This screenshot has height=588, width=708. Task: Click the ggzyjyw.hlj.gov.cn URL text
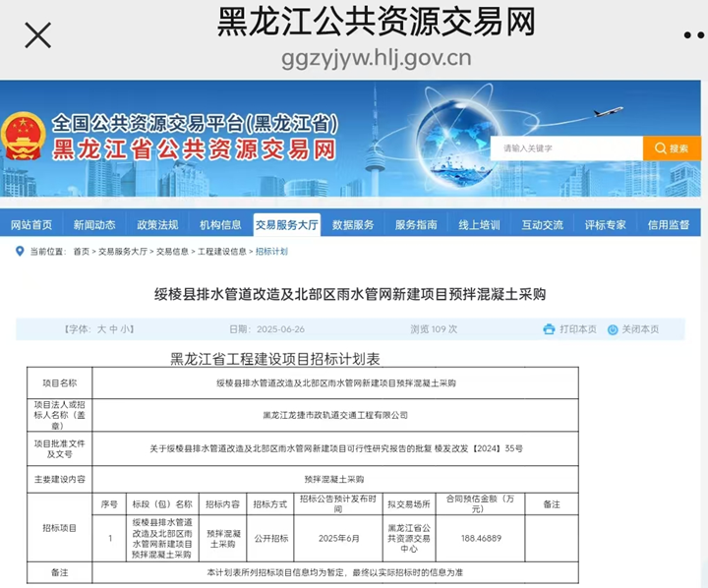[x=376, y=58]
